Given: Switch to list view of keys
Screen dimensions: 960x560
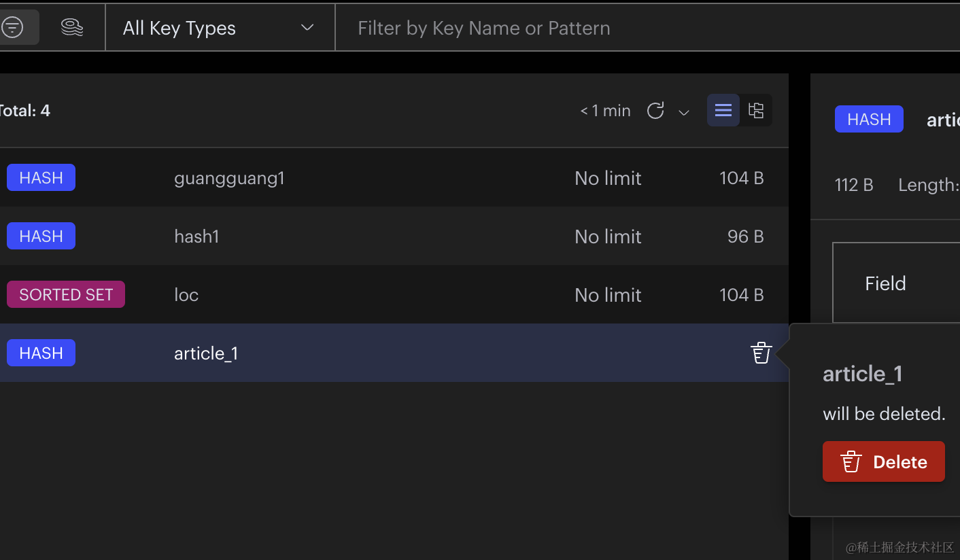Looking at the screenshot, I should pyautogui.click(x=723, y=110).
